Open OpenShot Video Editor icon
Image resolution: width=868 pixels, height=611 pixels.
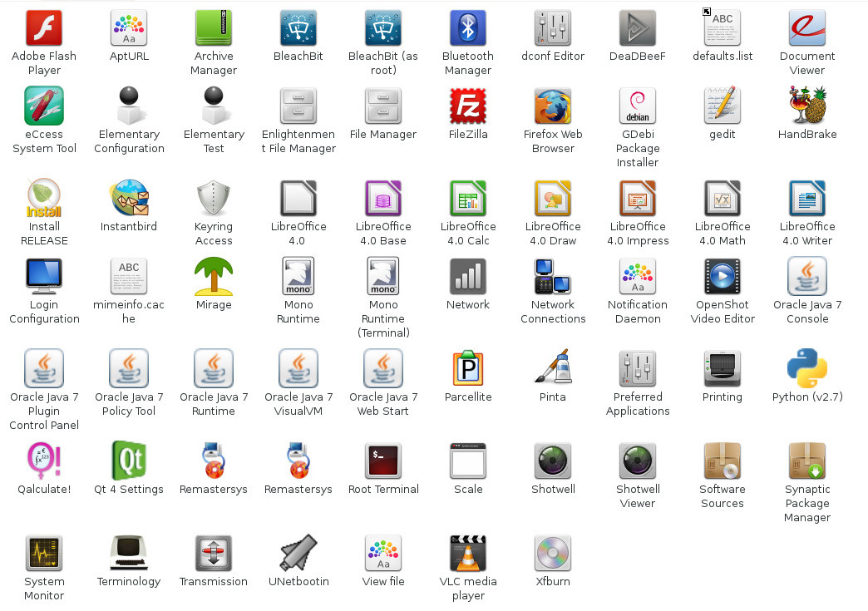(x=723, y=276)
